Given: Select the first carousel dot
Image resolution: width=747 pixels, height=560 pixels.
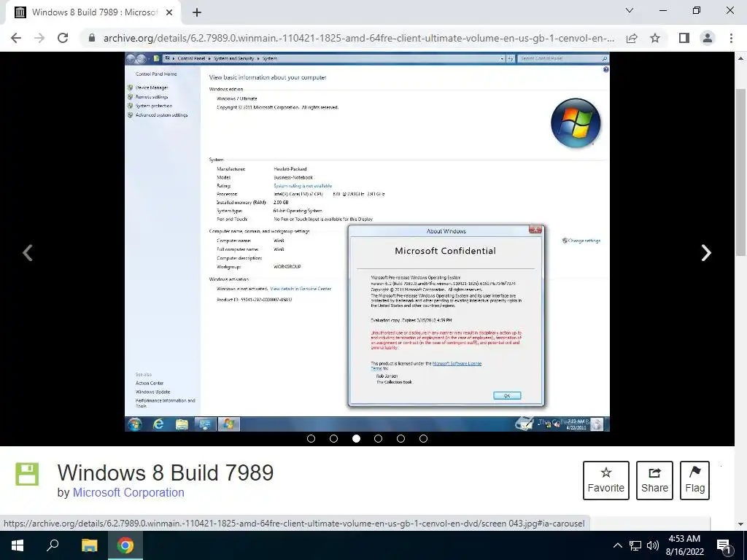Looking at the screenshot, I should pos(311,438).
